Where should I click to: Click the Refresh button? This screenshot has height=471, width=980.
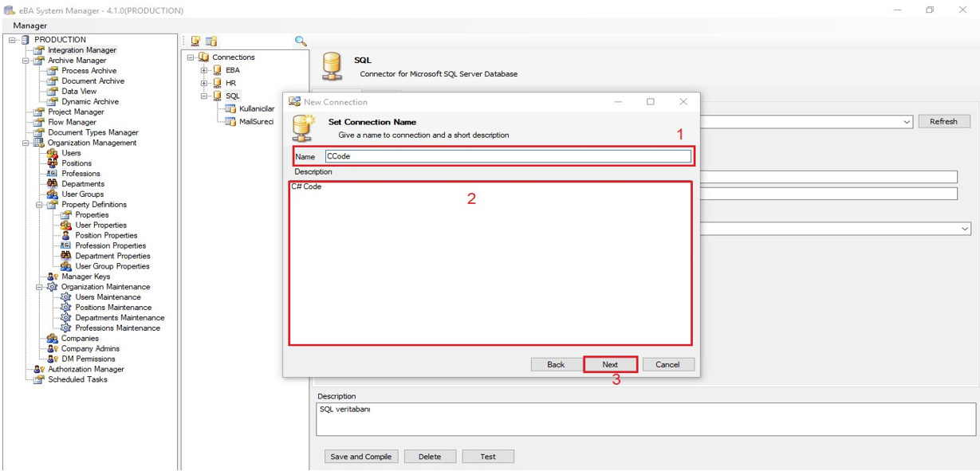943,121
